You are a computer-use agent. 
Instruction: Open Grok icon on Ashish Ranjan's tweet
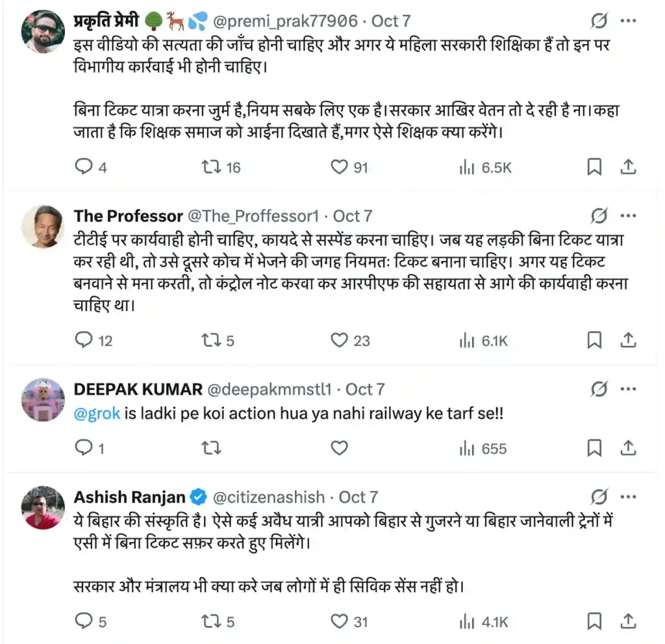click(x=598, y=497)
